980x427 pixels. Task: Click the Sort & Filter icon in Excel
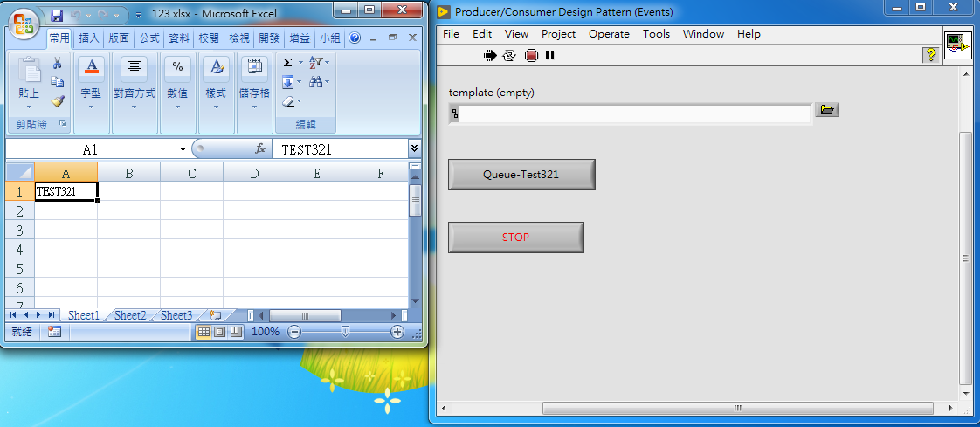click(316, 63)
